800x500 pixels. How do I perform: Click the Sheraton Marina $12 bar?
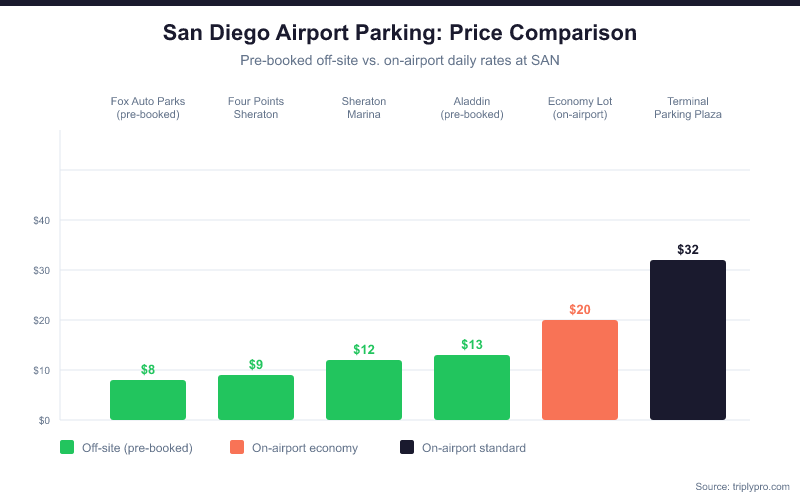[364, 390]
